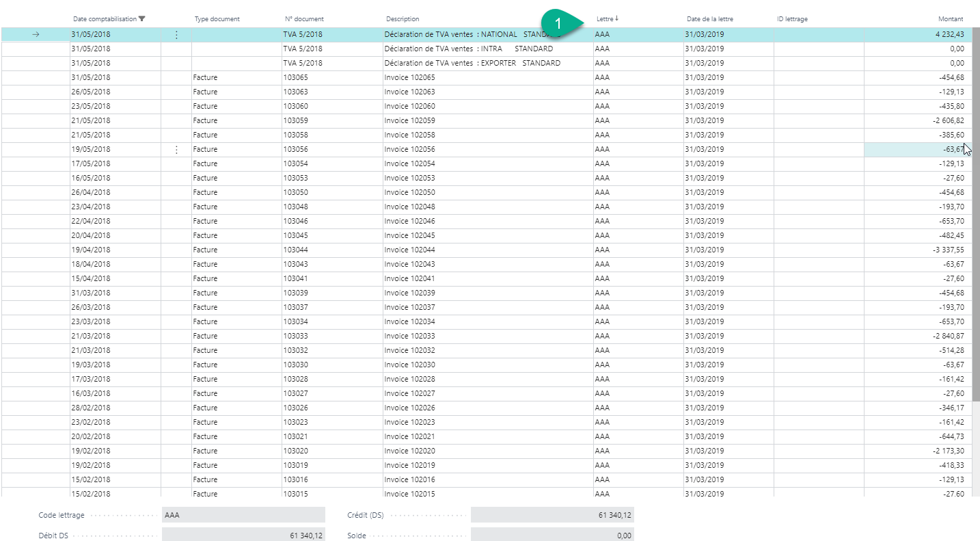Image resolution: width=980 pixels, height=541 pixels.
Task: Select the Invoice 102044 description cell
Action: click(x=410, y=250)
